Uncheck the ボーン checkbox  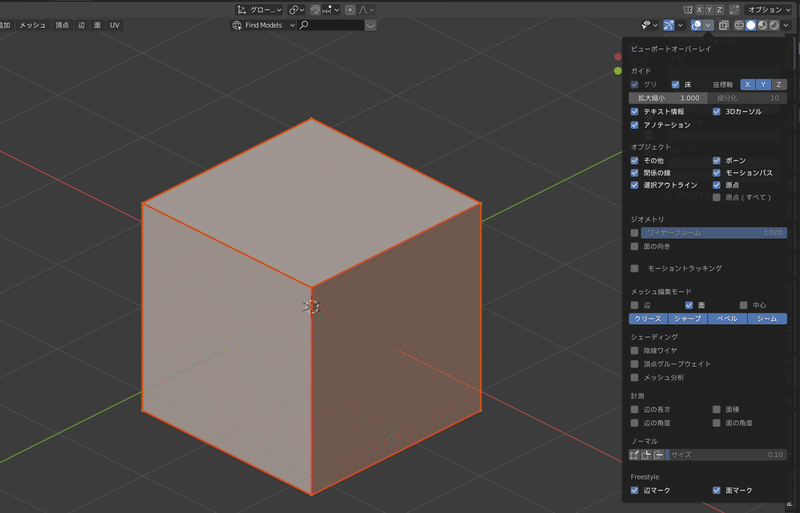point(716,160)
